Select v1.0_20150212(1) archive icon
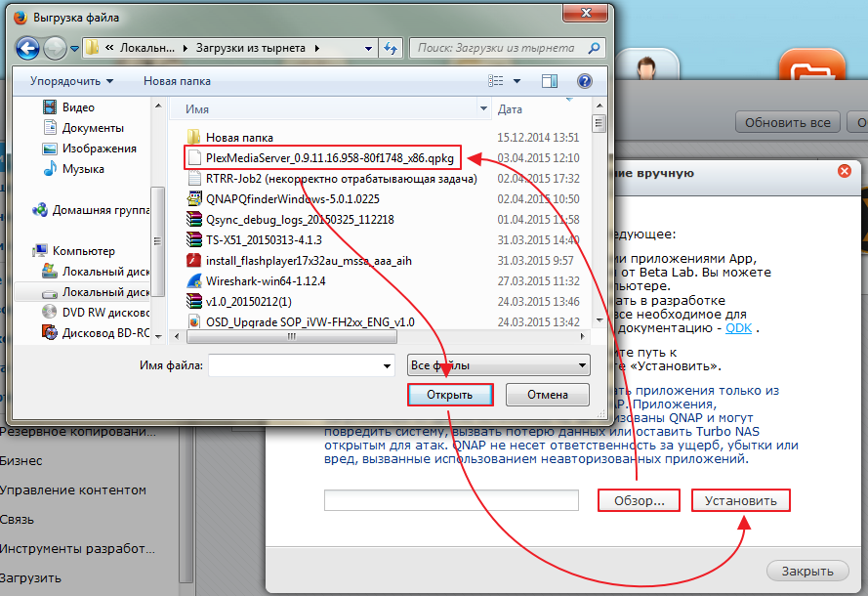 194,301
